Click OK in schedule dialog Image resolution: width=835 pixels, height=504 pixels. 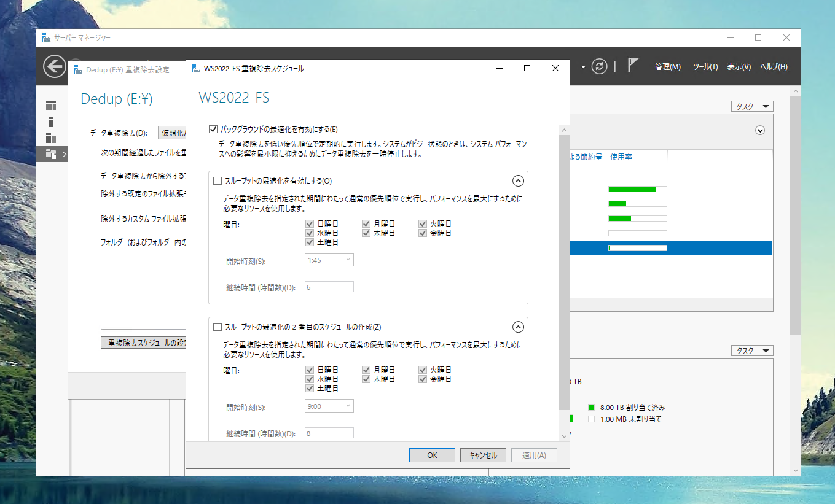tap(432, 455)
